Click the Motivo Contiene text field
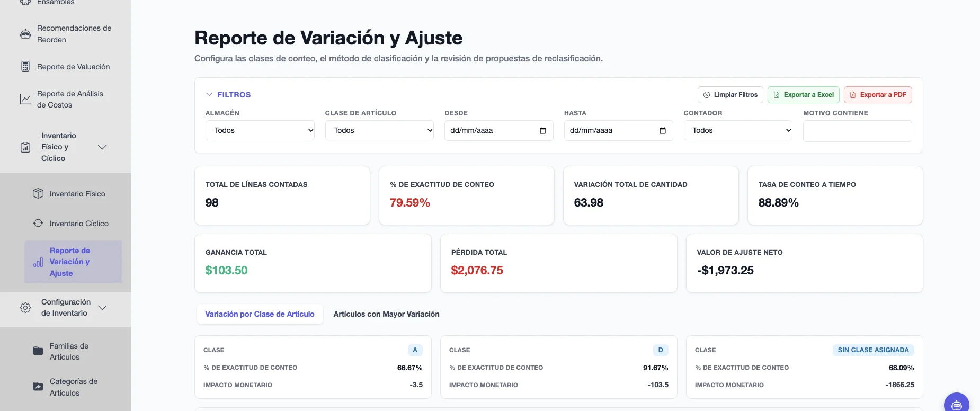 coord(858,131)
